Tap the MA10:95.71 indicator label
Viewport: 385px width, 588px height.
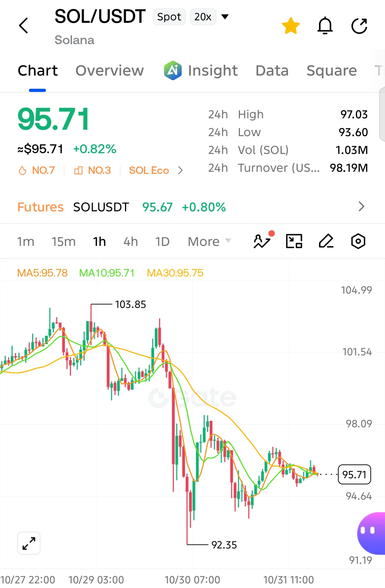coord(107,273)
